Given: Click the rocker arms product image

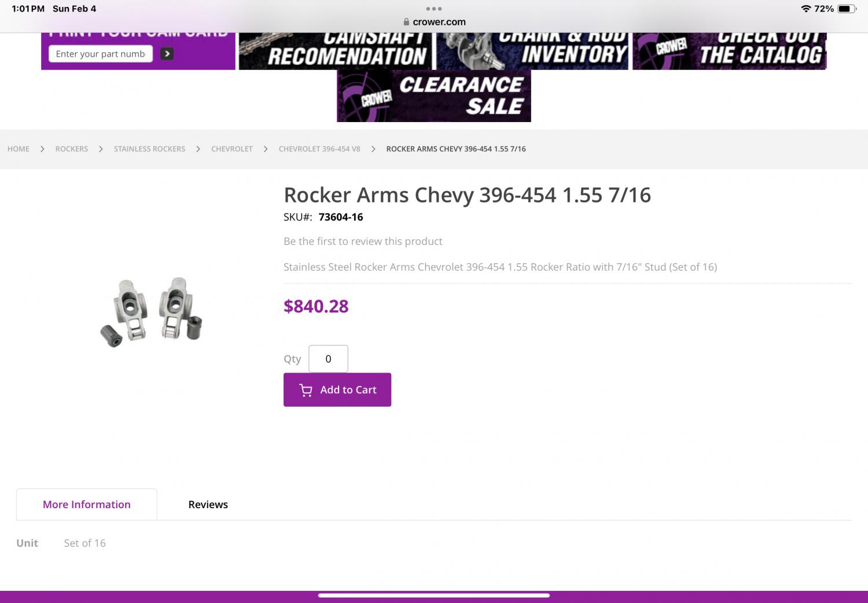Looking at the screenshot, I should [151, 312].
